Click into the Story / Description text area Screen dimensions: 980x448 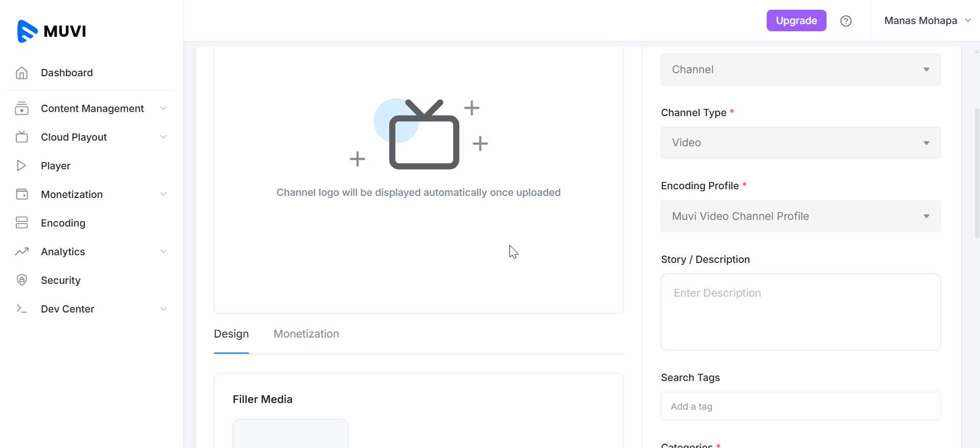(x=800, y=312)
